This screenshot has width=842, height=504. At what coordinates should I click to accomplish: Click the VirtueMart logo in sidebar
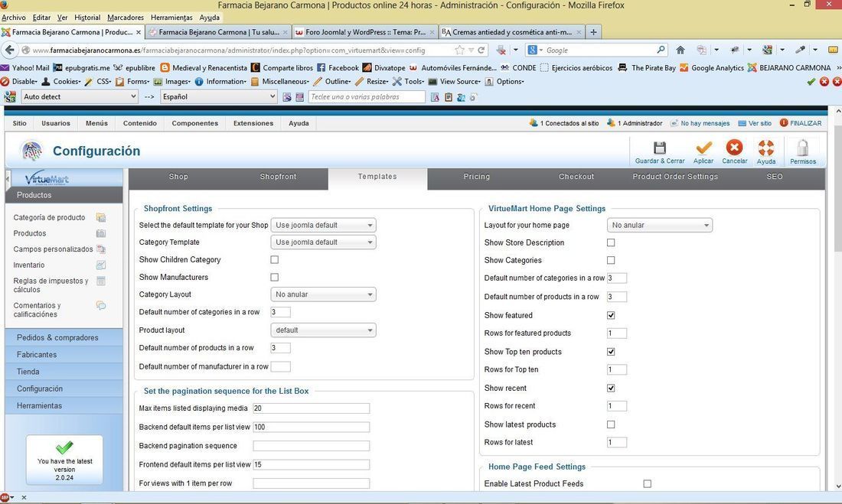pos(47,177)
